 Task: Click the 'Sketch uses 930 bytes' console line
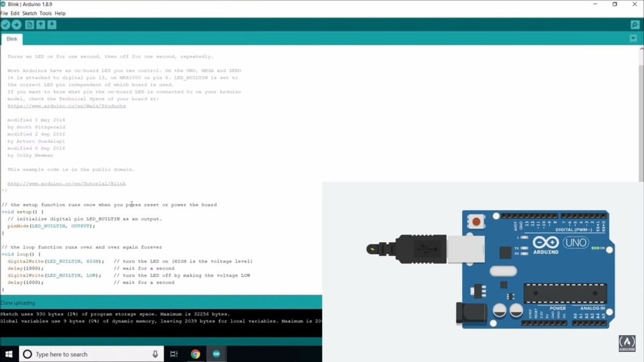pos(115,314)
